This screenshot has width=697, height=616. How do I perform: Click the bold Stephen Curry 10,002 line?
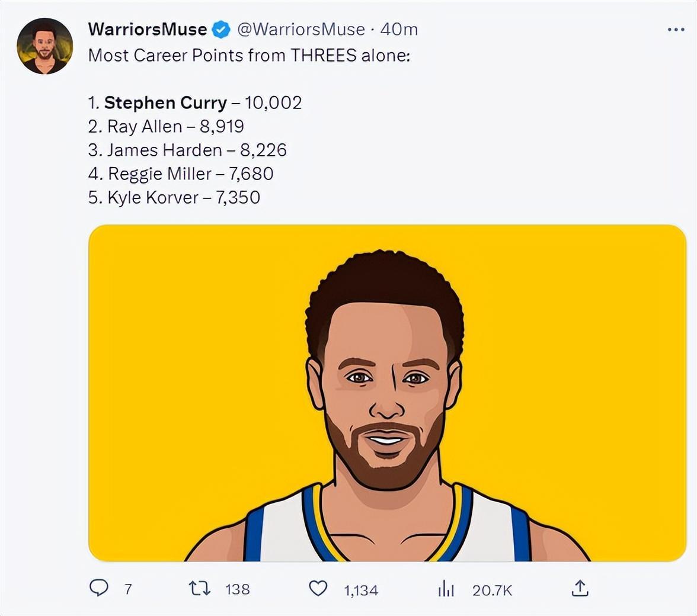(x=195, y=103)
